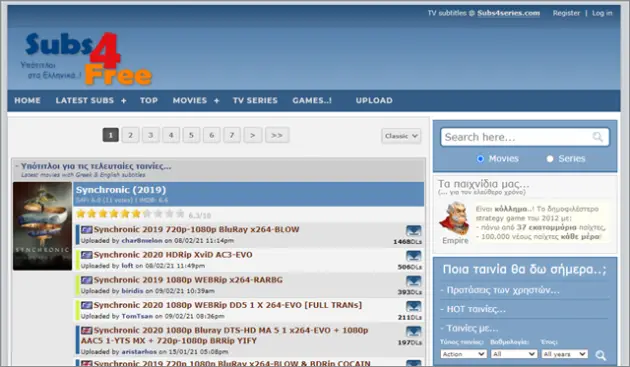Open the TV Series menu item
This screenshot has height=367, width=630.
tap(255, 100)
